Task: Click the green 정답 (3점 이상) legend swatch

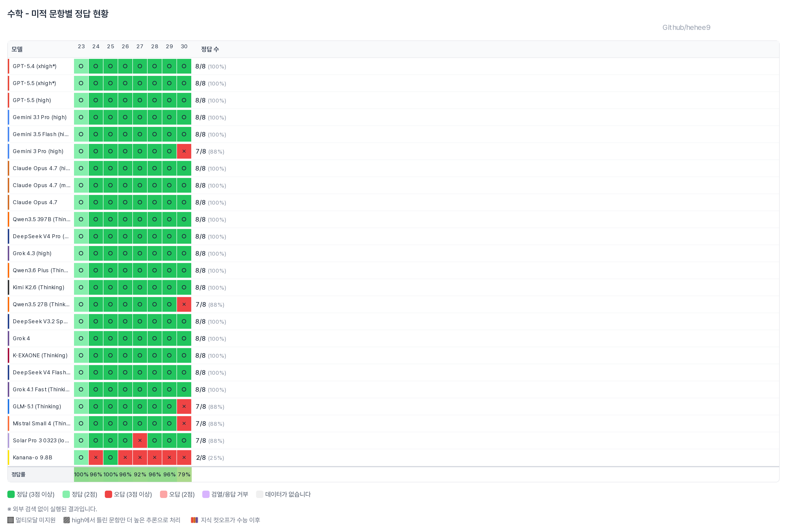Action: (11, 494)
